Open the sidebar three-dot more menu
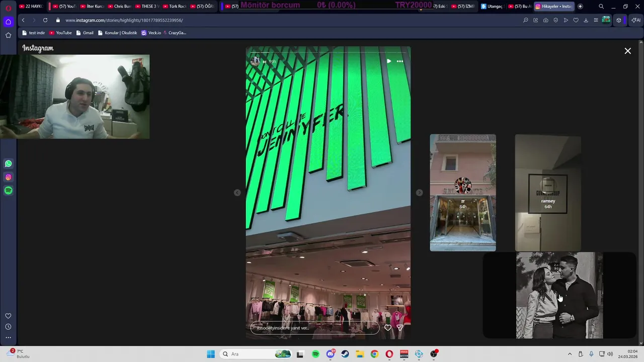The width and height of the screenshot is (644, 362). [x=8, y=337]
